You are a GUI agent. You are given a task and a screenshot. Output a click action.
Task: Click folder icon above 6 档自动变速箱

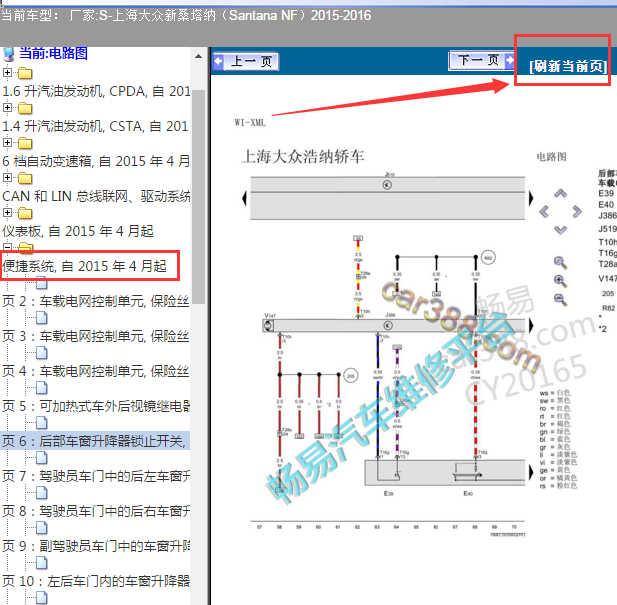coord(25,143)
